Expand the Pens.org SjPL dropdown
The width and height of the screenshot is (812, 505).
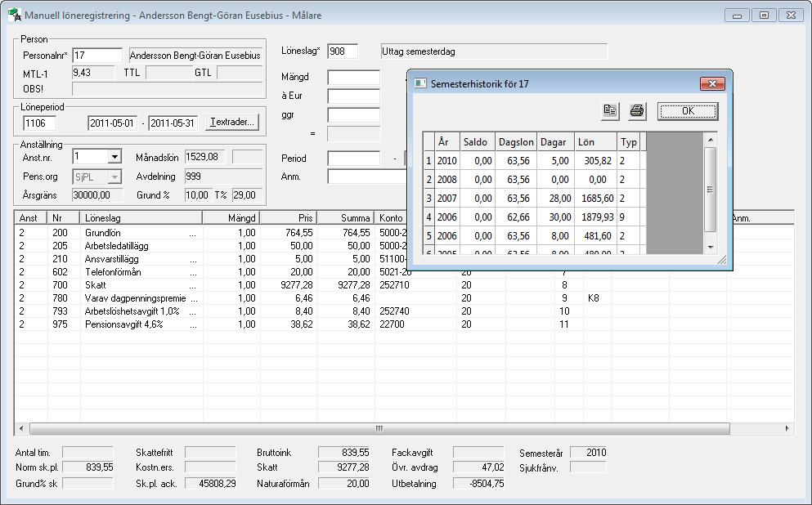[115, 177]
